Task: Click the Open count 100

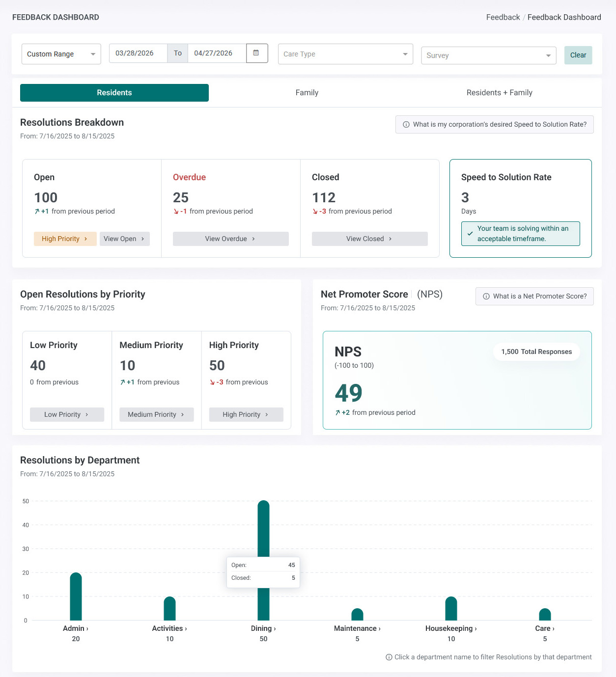Action: pos(46,198)
